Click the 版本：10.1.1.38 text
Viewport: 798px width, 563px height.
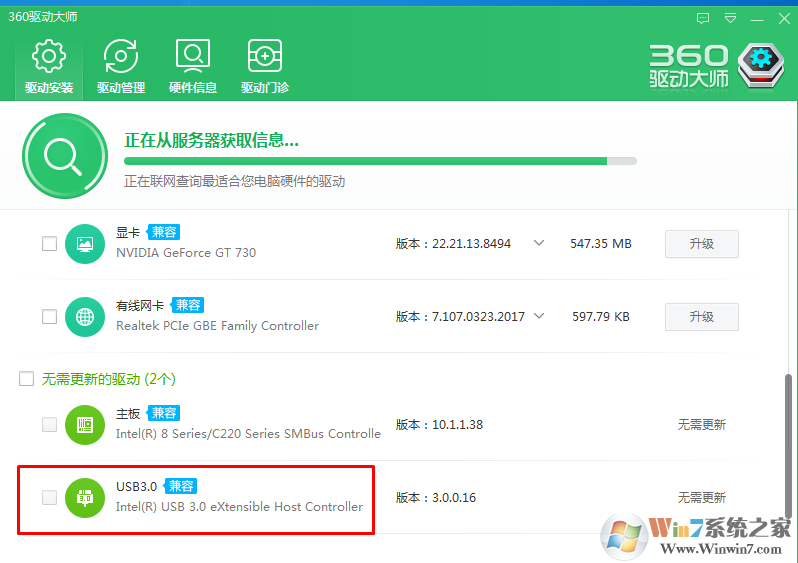(x=439, y=425)
